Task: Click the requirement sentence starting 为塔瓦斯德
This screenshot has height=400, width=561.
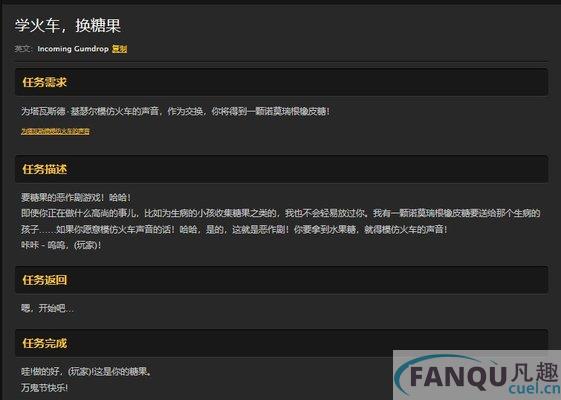Action: pyautogui.click(x=176, y=111)
